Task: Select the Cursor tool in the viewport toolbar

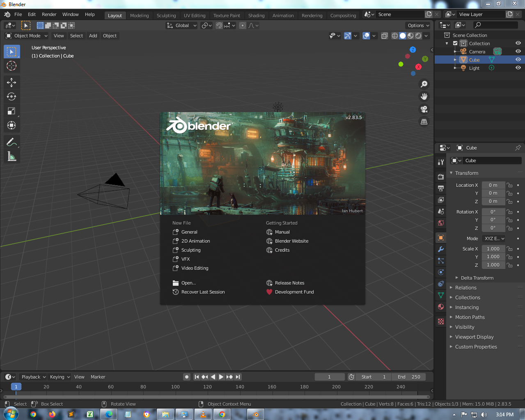Action: point(11,66)
